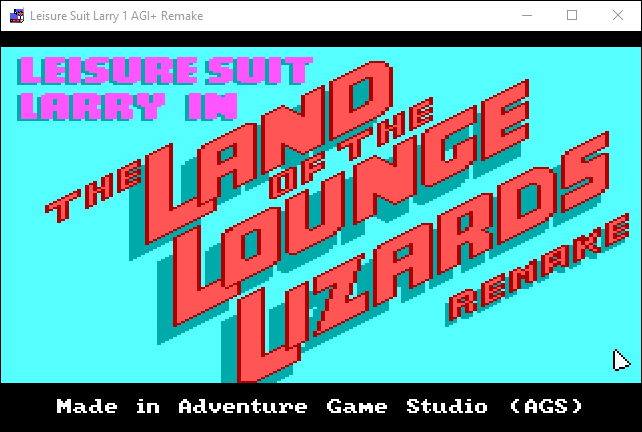Click the large red 'LIZARDS' logo text
The height and width of the screenshot is (432, 642).
tap(422, 258)
